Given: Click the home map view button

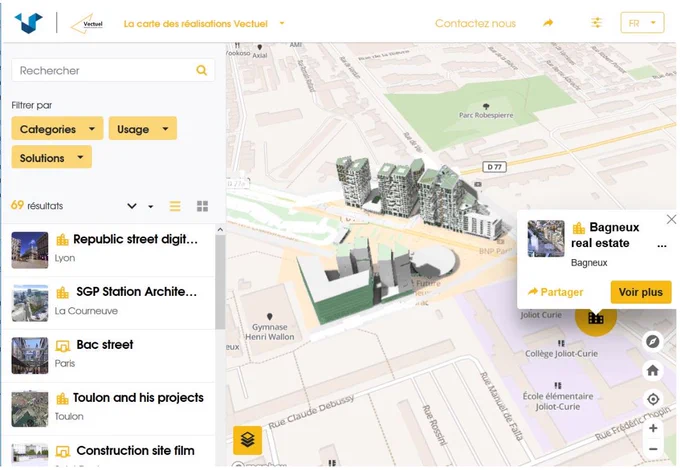Looking at the screenshot, I should click(x=653, y=370).
